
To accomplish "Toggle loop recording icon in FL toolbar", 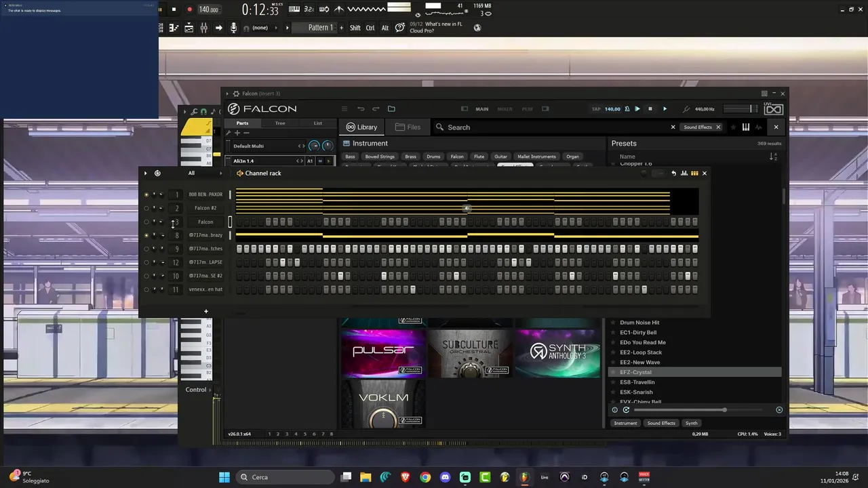I will (x=324, y=9).
